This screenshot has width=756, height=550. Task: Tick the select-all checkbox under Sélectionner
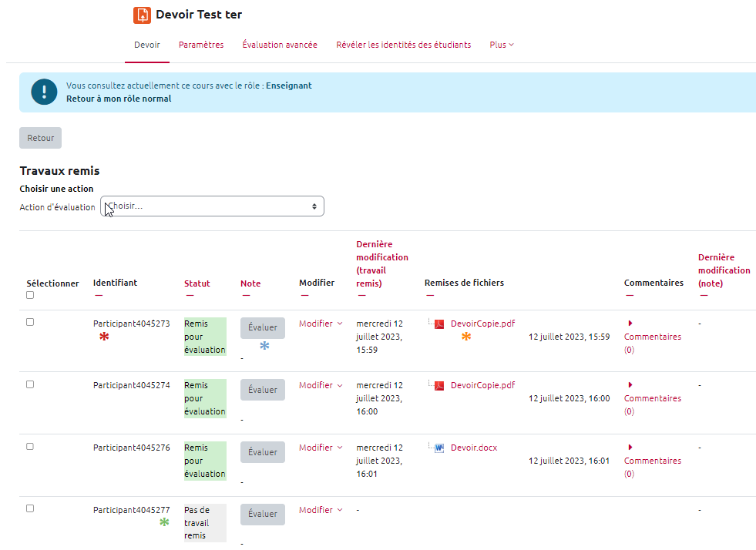click(x=30, y=295)
